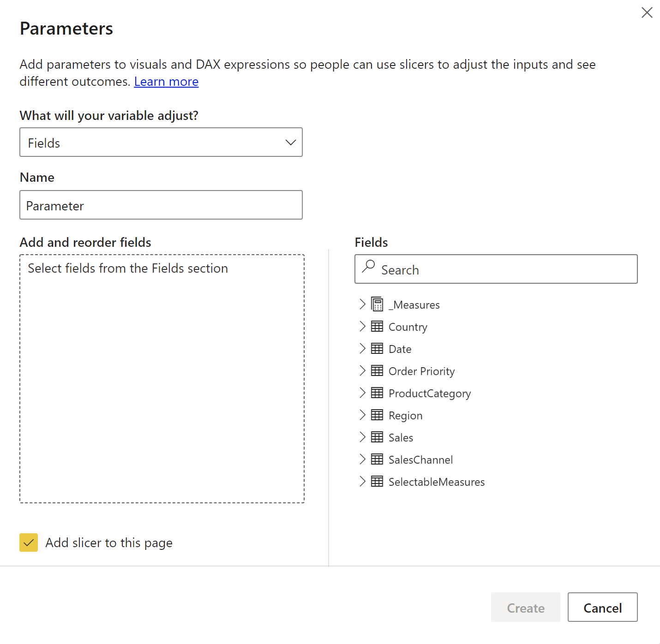Click the ProductCategory table icon
The image size is (660, 644).
pyautogui.click(x=377, y=393)
